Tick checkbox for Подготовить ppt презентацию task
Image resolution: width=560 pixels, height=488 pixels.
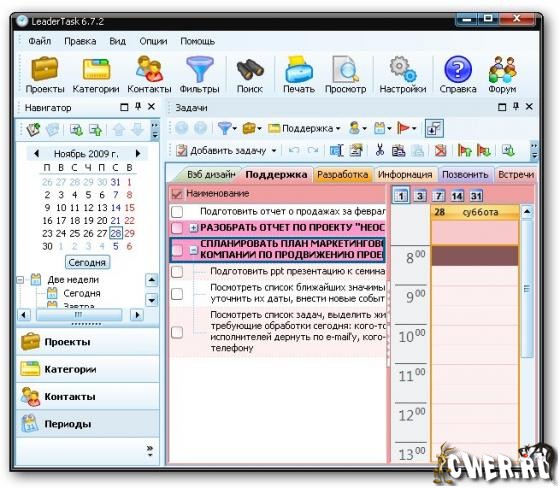click(177, 272)
